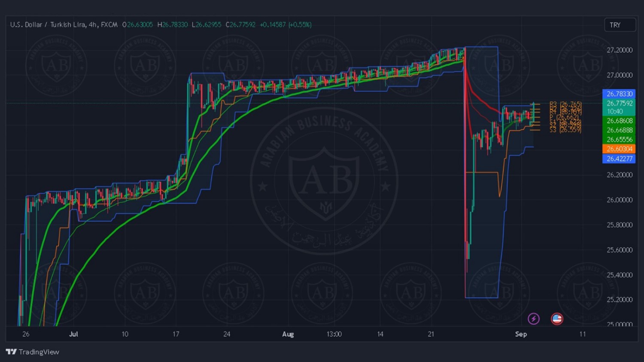Click the Jul date on time axis
The image size is (644, 362).
[73, 334]
